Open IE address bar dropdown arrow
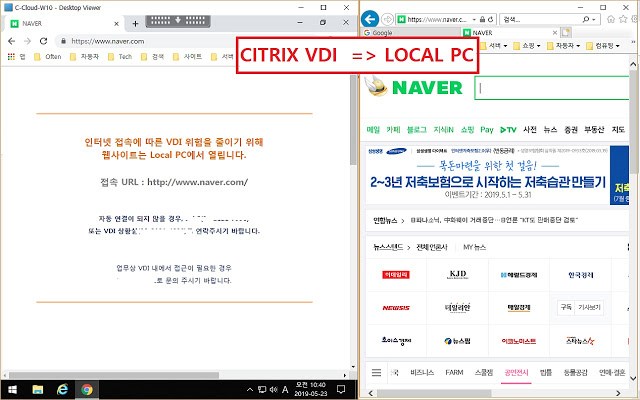640x400 pixels. coord(474,19)
